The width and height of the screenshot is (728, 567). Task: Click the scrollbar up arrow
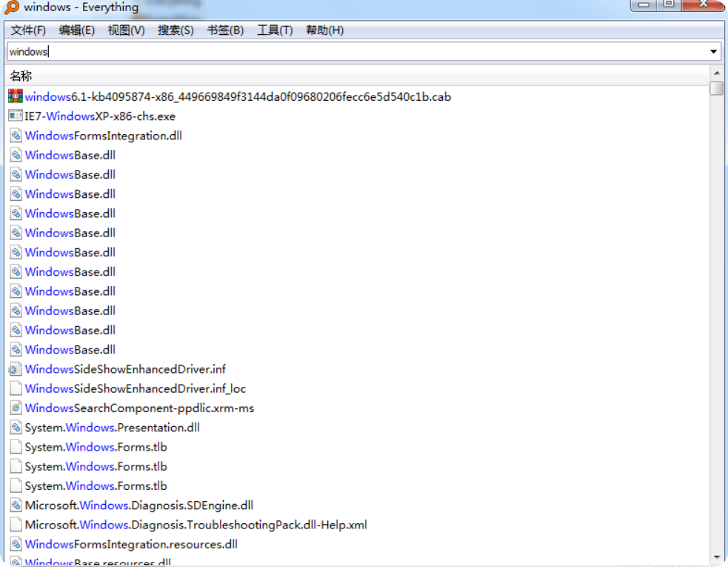[717, 73]
